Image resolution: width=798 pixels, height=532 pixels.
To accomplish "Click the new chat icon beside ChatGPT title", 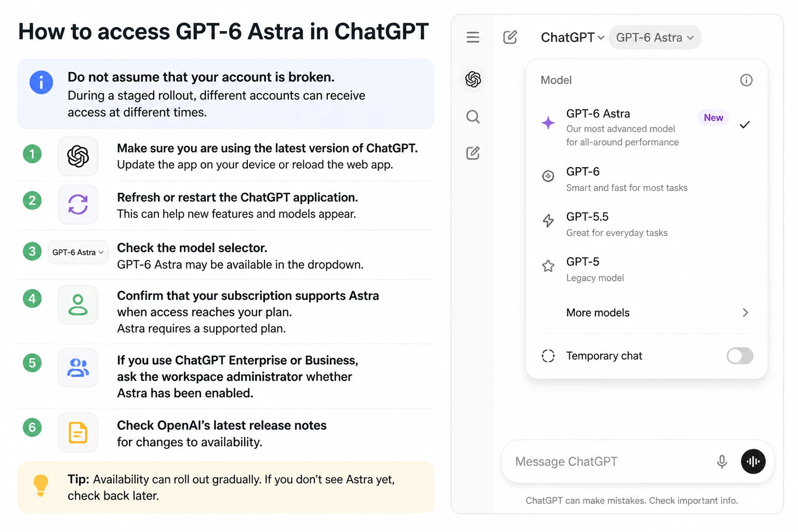I will click(510, 37).
